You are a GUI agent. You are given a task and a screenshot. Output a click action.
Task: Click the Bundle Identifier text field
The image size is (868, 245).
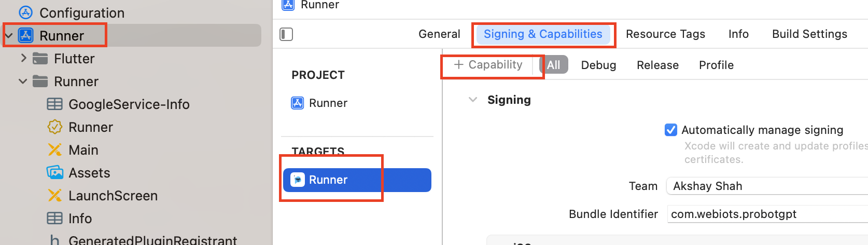767,214
